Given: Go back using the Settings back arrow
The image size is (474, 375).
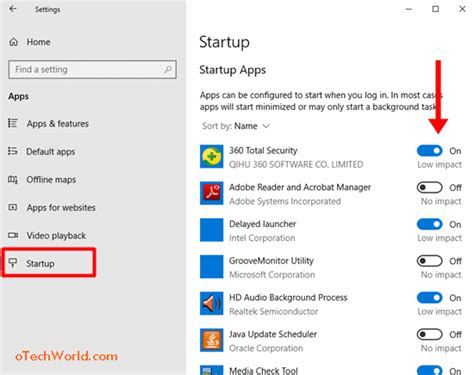Looking at the screenshot, I should click(x=13, y=9).
